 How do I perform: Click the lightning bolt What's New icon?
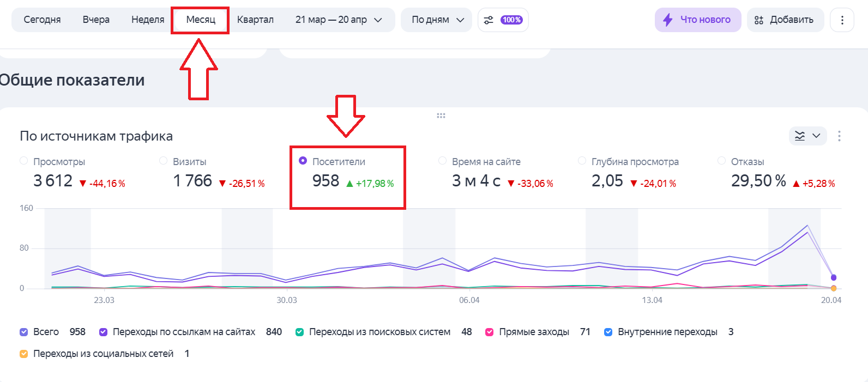coord(667,20)
